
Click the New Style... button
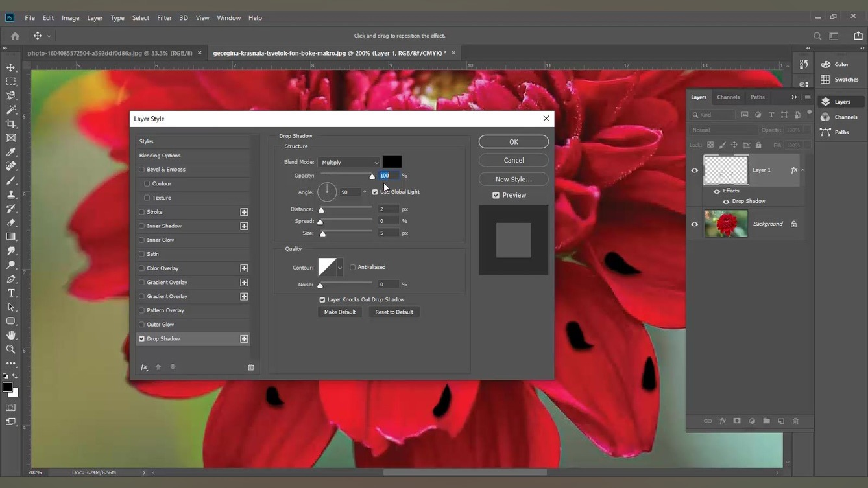pos(513,180)
